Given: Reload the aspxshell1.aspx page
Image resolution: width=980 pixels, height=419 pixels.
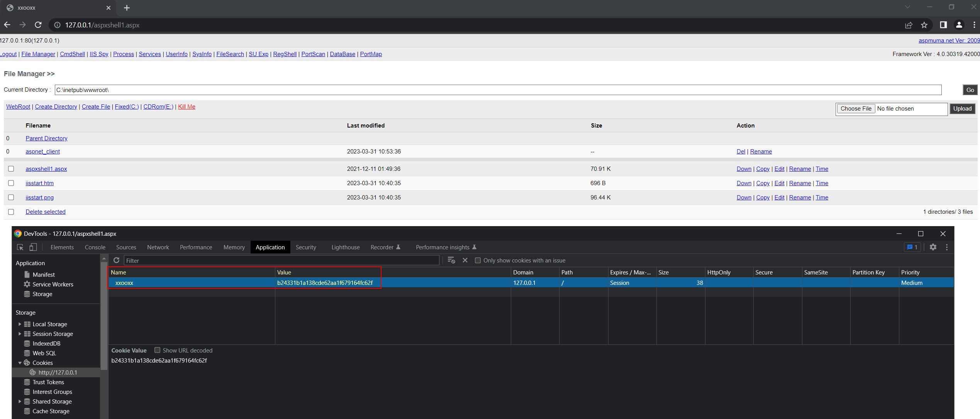Looking at the screenshot, I should tap(38, 25).
